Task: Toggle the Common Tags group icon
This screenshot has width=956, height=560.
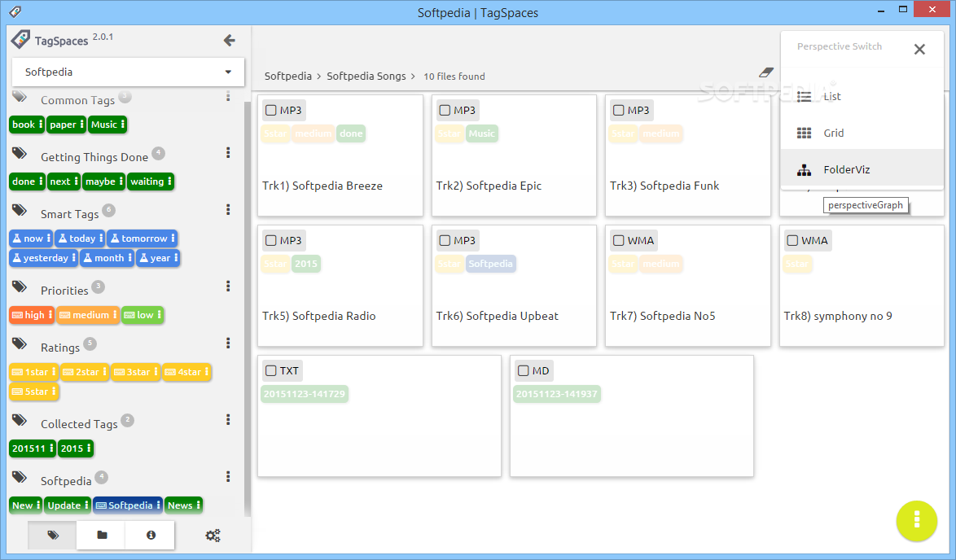Action: click(20, 96)
